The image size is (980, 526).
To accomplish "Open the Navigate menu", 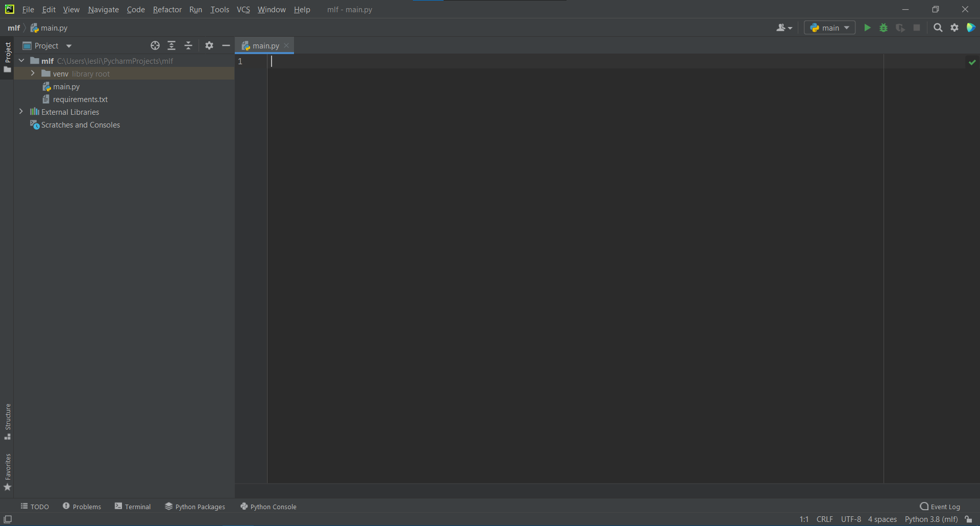I will [x=103, y=10].
